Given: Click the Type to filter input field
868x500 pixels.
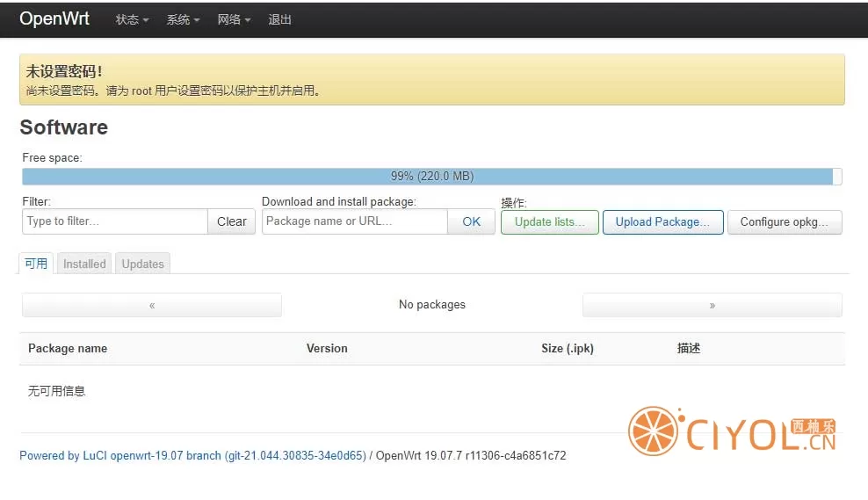Looking at the screenshot, I should pyautogui.click(x=115, y=221).
